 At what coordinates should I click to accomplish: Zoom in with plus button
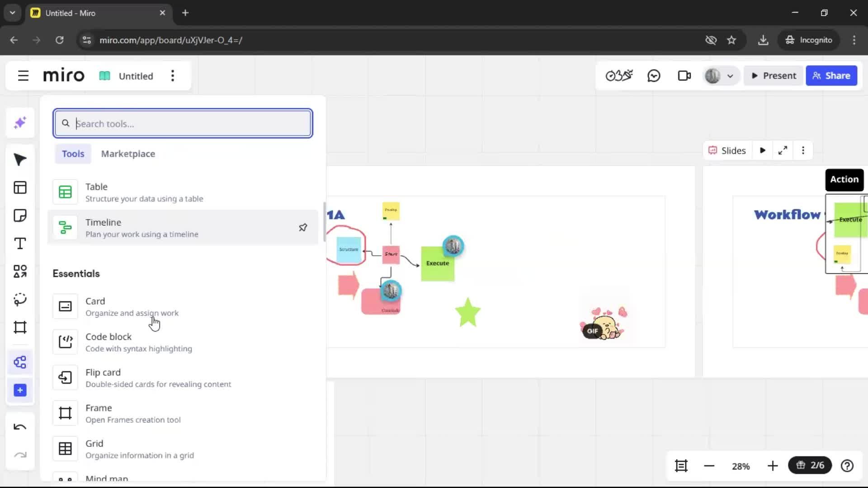click(773, 466)
